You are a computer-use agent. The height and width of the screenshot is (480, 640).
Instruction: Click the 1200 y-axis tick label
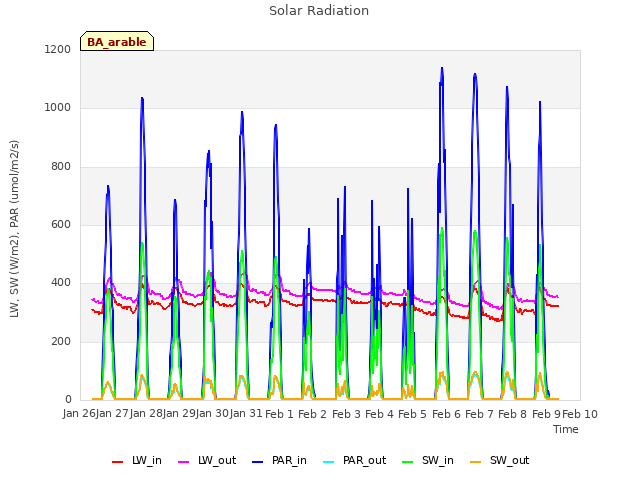tap(58, 49)
